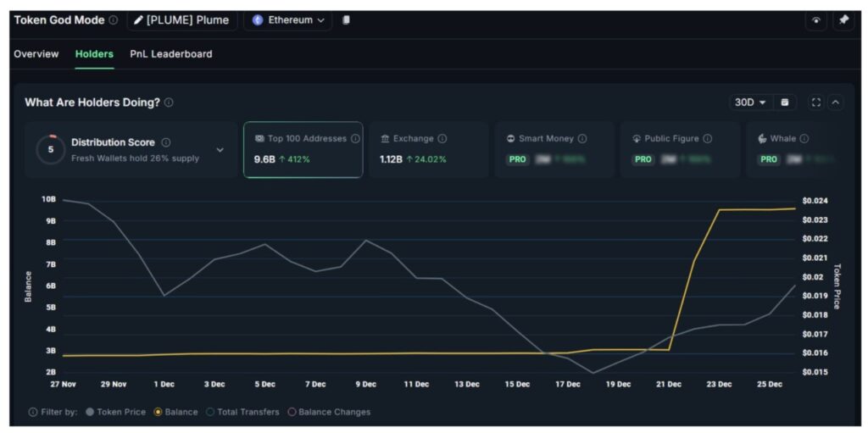The height and width of the screenshot is (433, 868).
Task: Enter fullscreen mode for holders chart
Action: [815, 103]
